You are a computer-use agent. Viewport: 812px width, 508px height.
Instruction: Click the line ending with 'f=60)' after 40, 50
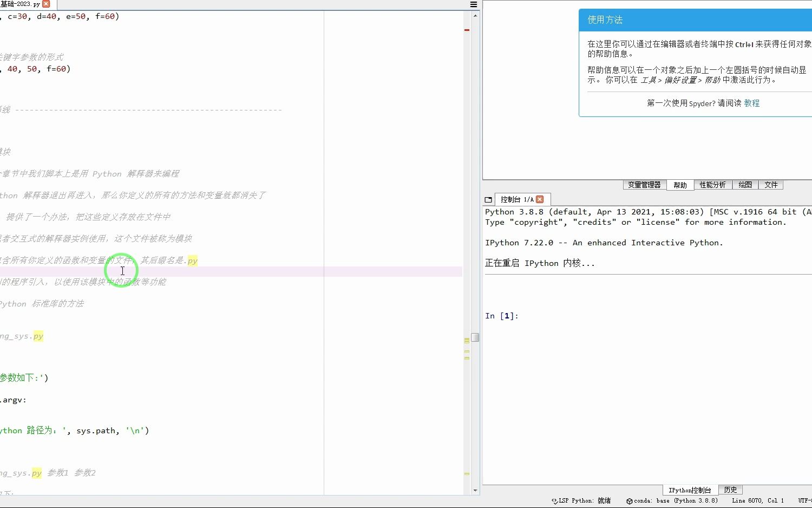35,69
